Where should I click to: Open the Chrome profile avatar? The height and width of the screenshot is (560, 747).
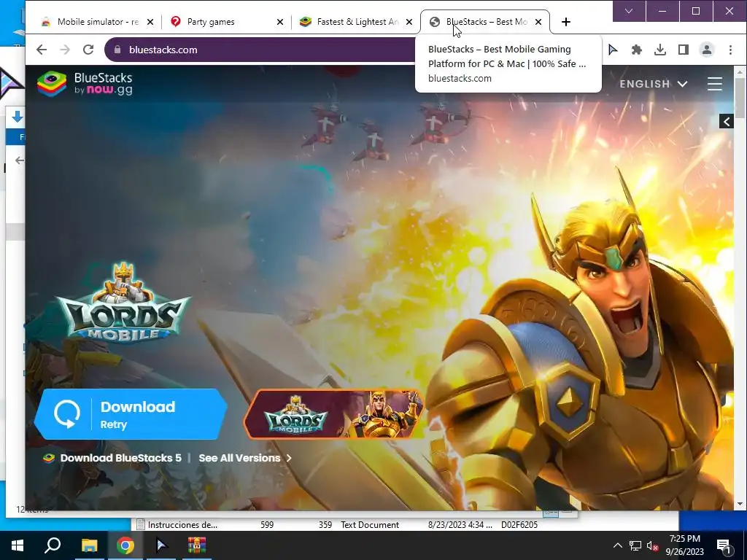point(706,50)
